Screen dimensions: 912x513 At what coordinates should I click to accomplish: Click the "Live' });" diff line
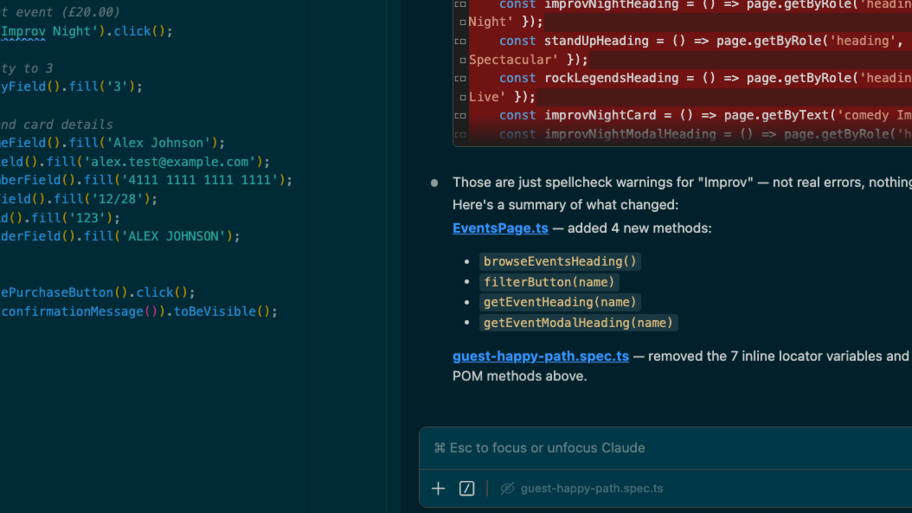(x=502, y=97)
